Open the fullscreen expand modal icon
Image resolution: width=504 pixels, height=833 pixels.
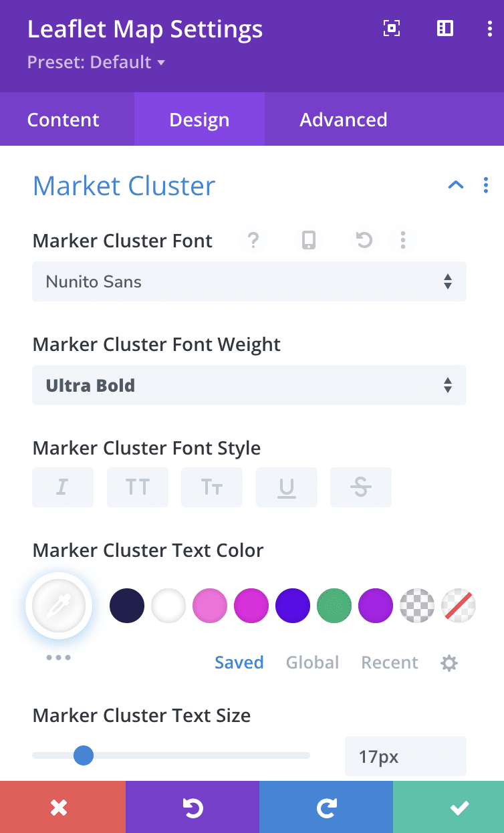(391, 28)
